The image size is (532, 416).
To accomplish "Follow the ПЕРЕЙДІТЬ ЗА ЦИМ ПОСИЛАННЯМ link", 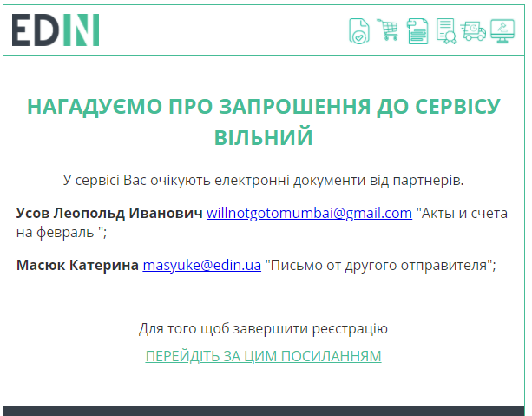I will pyautogui.click(x=263, y=356).
